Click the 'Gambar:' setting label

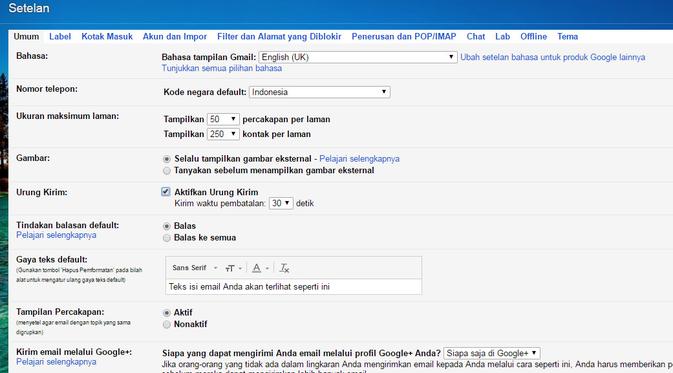pos(33,158)
